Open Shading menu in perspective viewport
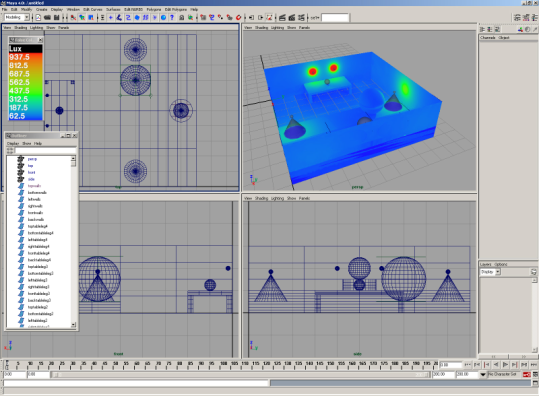The width and height of the screenshot is (539, 396). coord(261,28)
